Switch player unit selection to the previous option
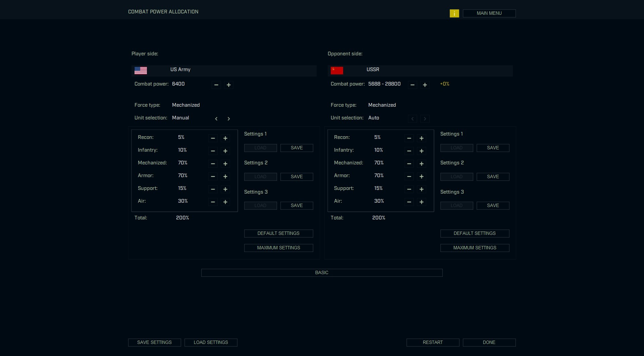 pos(216,119)
